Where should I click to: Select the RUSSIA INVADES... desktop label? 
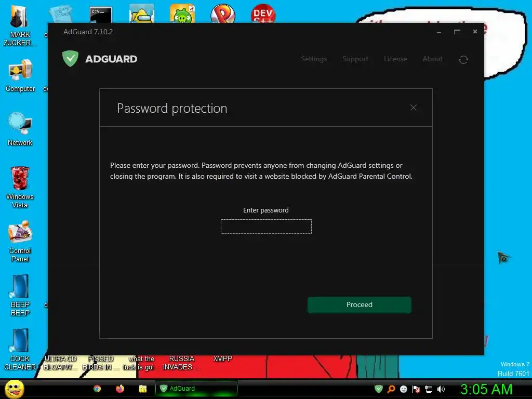[x=182, y=363]
